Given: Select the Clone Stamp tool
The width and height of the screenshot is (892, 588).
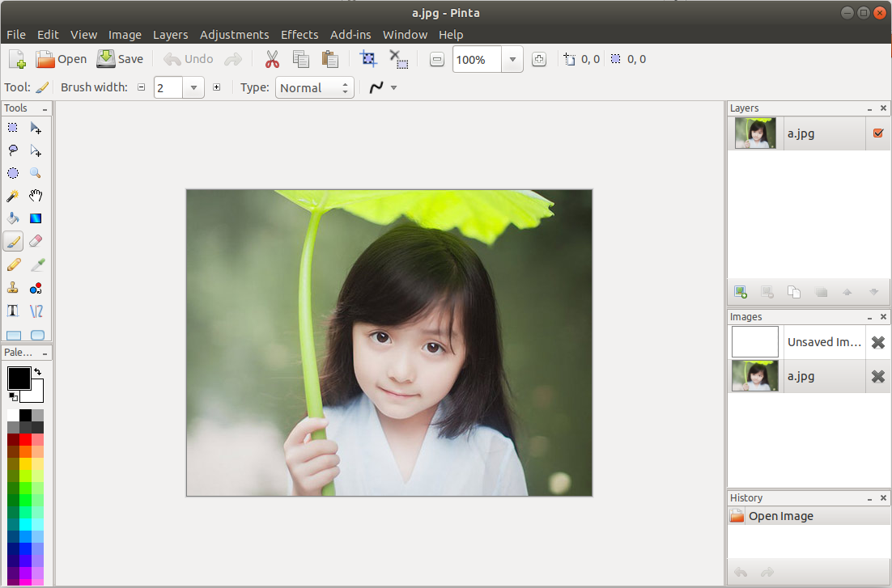Looking at the screenshot, I should 12,288.
